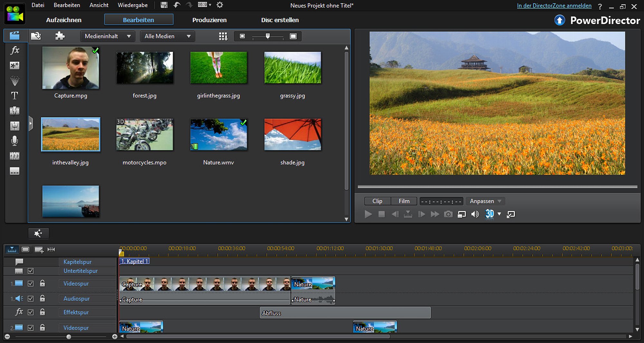
Task: Click the plug-in puzzle piece icon
Action: pyautogui.click(x=60, y=36)
